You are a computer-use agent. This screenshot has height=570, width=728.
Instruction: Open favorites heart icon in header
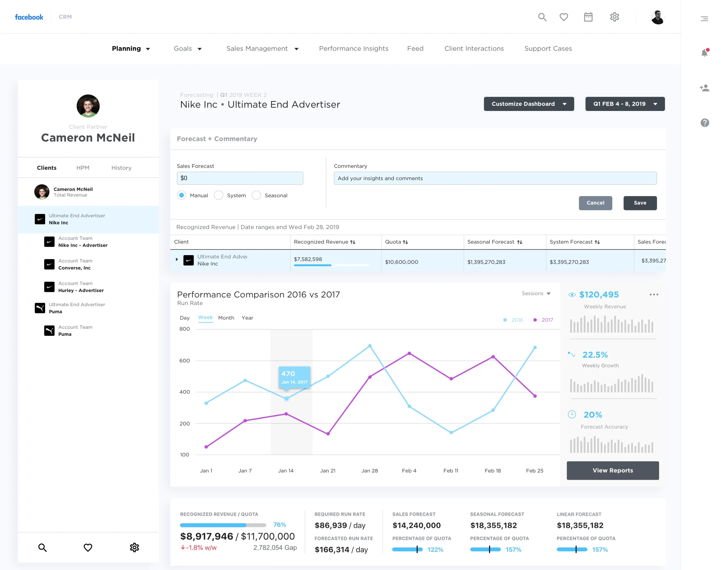[x=564, y=17]
